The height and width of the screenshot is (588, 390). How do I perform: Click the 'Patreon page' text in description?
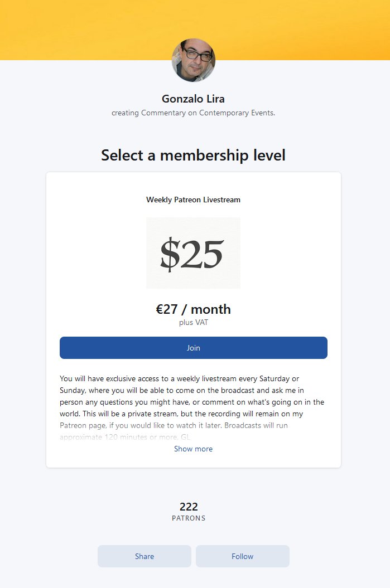tap(83, 426)
